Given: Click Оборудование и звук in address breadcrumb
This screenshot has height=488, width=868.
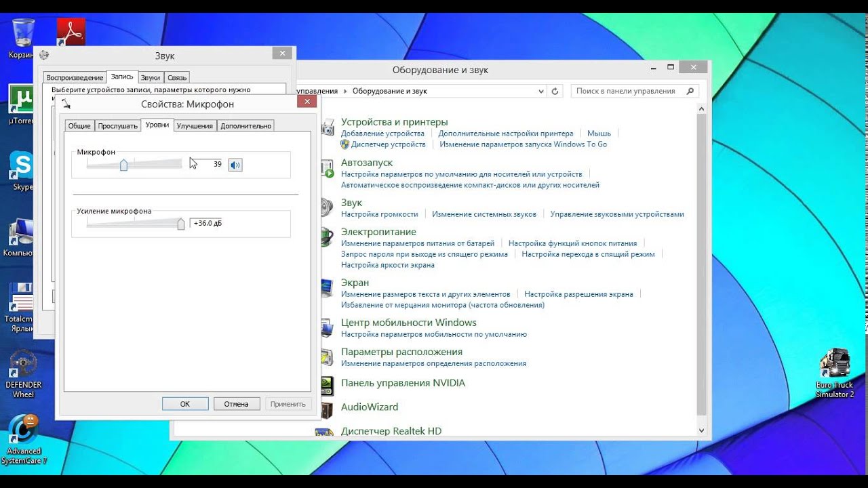Looking at the screenshot, I should [x=390, y=91].
